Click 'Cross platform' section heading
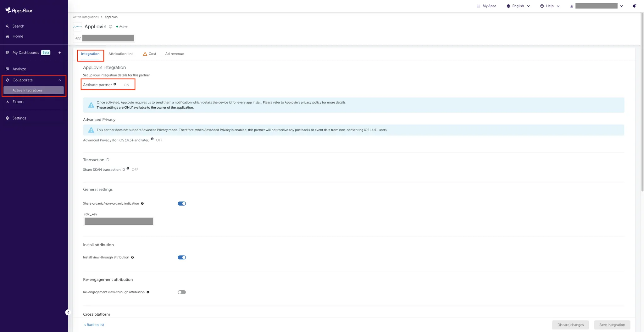This screenshot has width=644, height=332. tap(97, 314)
